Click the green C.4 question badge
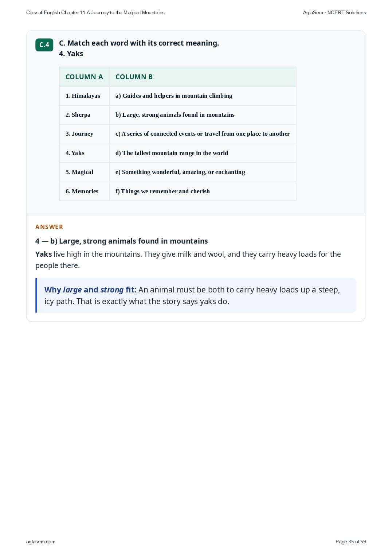 [x=44, y=45]
